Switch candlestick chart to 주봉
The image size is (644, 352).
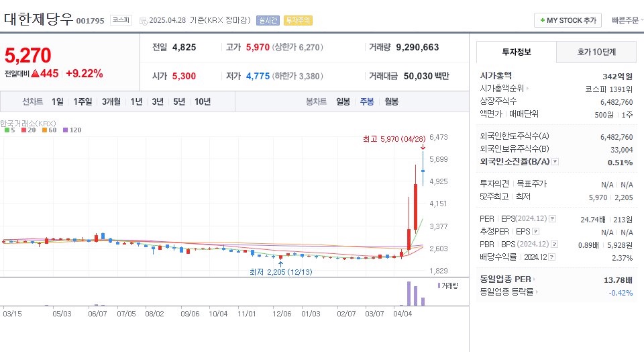pos(367,101)
